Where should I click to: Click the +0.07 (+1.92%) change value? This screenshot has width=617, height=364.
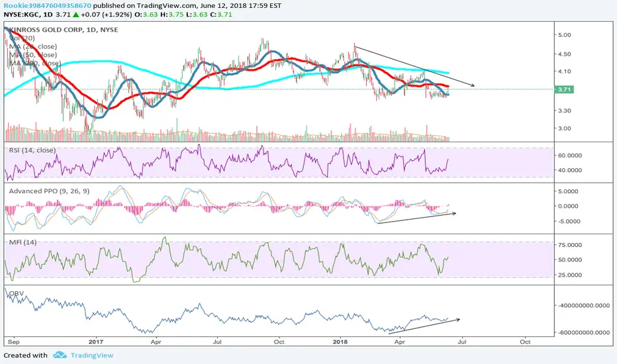(106, 15)
